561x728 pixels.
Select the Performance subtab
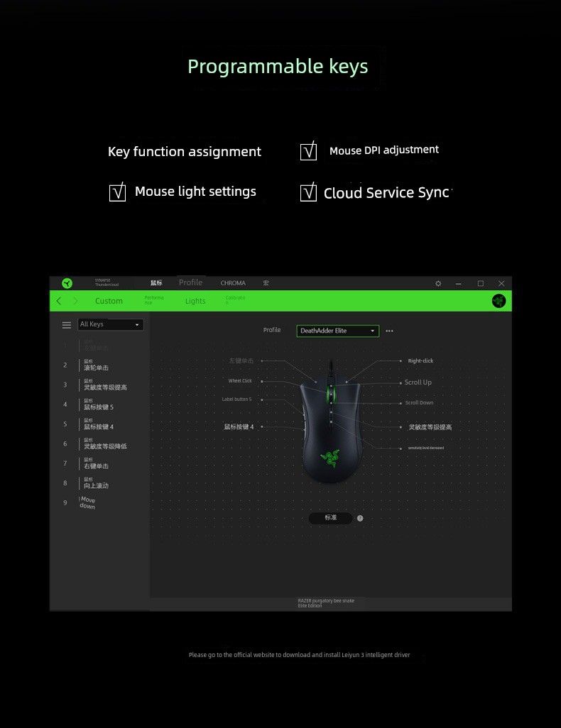[x=154, y=300]
